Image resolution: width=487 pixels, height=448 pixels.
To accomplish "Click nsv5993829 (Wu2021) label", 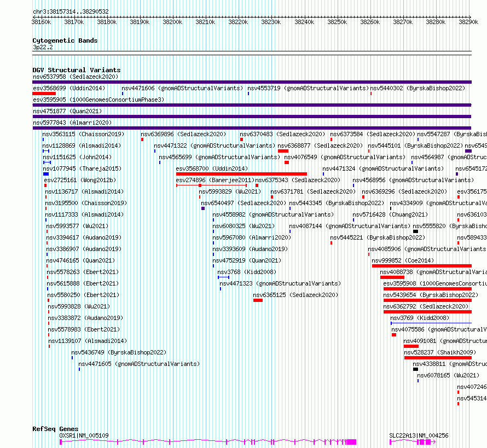I will click(230, 191).
